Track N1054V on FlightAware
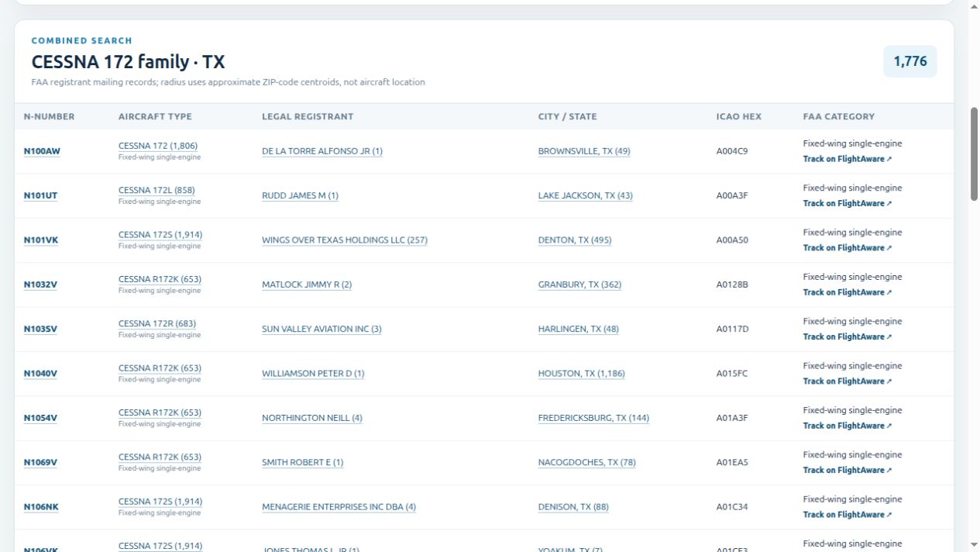The height and width of the screenshot is (552, 980). [x=848, y=426]
